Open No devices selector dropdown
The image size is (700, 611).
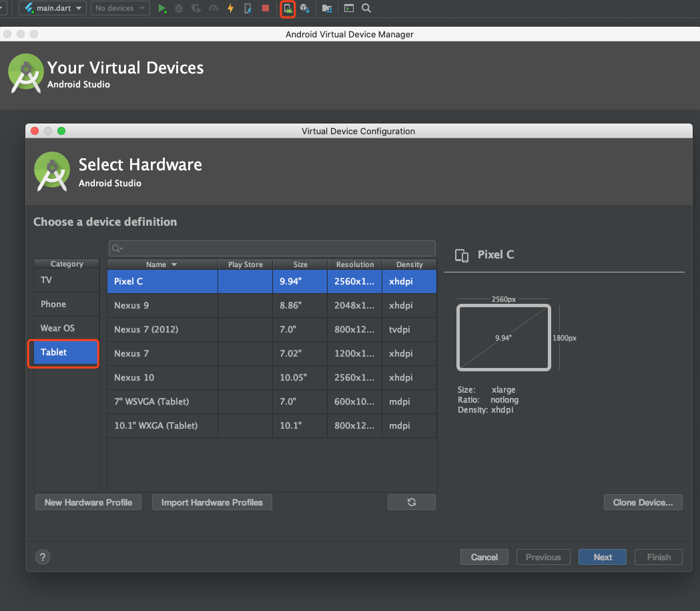tap(120, 8)
